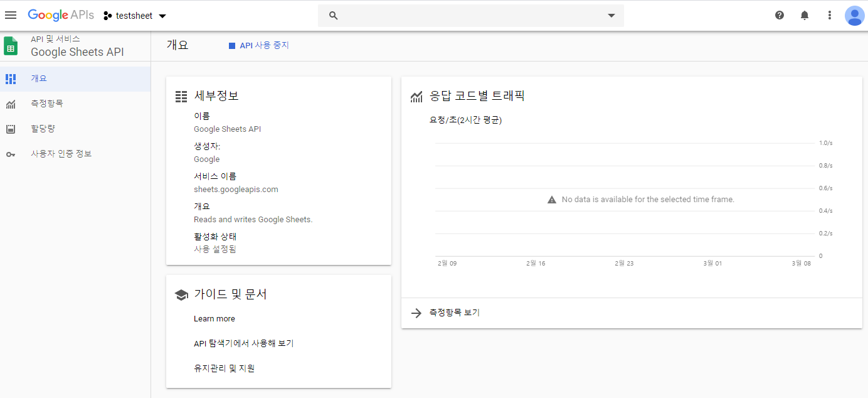Open the three-dot more options menu
Image resolution: width=868 pixels, height=398 pixels.
[830, 15]
